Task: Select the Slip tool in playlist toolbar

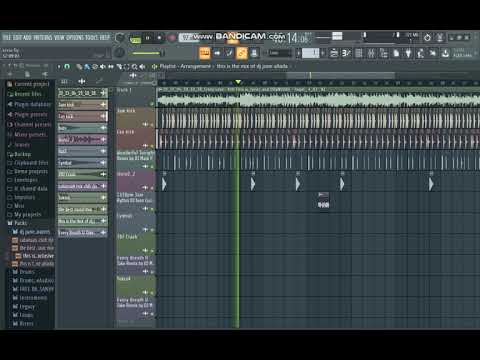Action: 111,67
